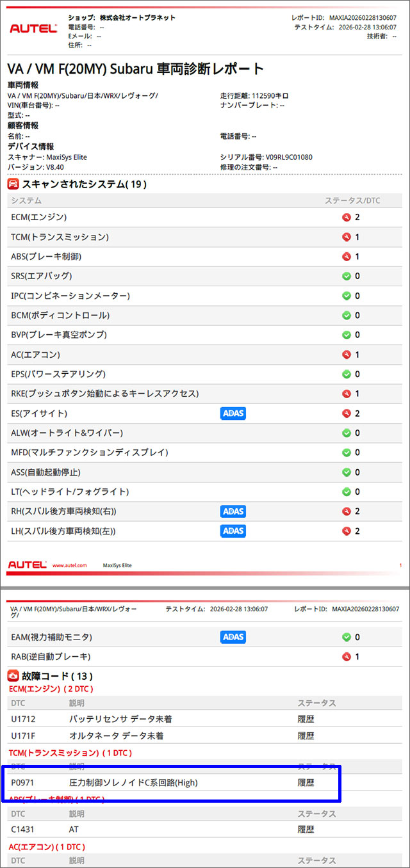This screenshot has height=868, width=410.
Task: Click description オルタネータ データ未着
Action: [x=116, y=736]
